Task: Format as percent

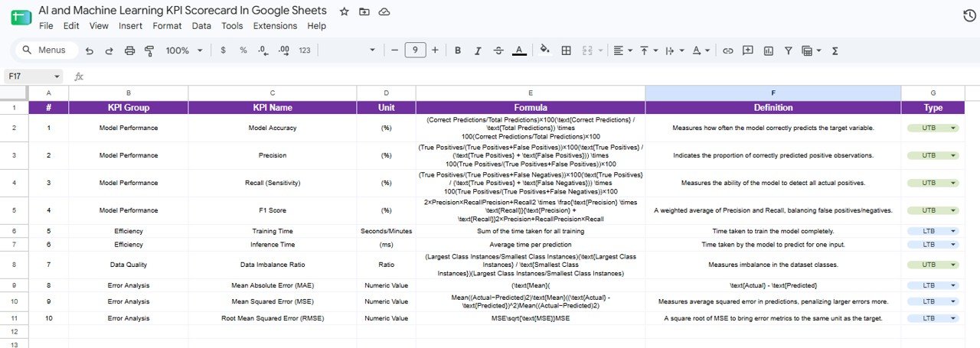Action: coord(243,50)
